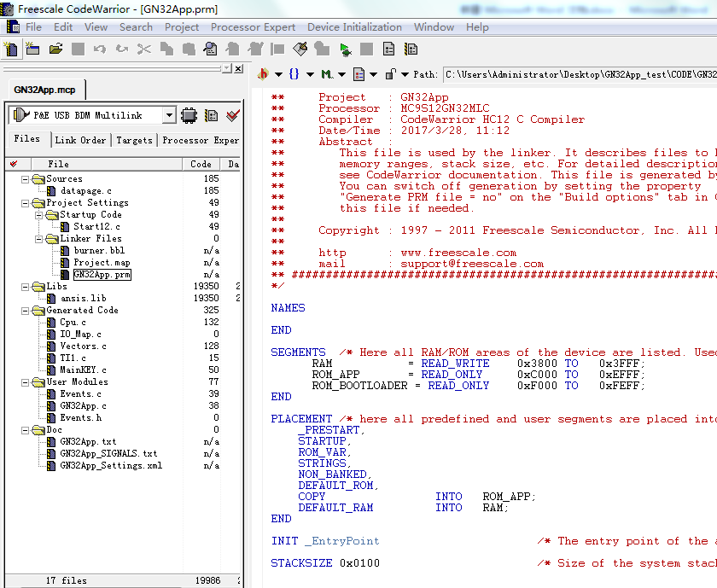Image resolution: width=717 pixels, height=588 pixels.
Task: Open dropdown arrow next to Markers icon
Action: pos(341,74)
